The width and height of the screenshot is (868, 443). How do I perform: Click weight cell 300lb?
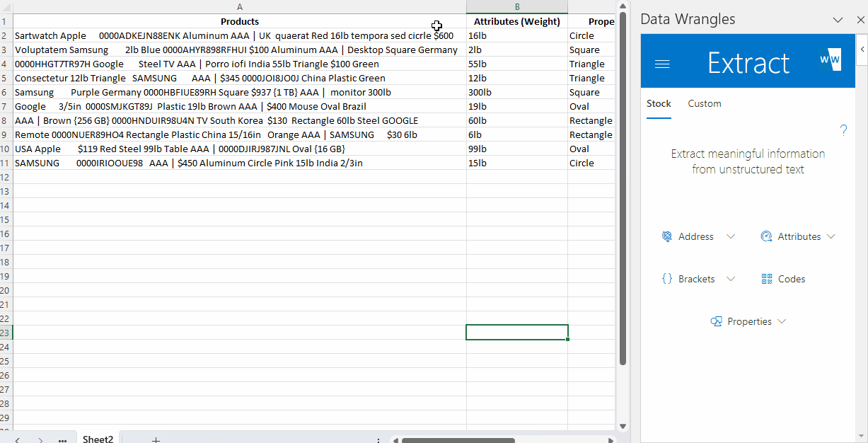(x=517, y=92)
